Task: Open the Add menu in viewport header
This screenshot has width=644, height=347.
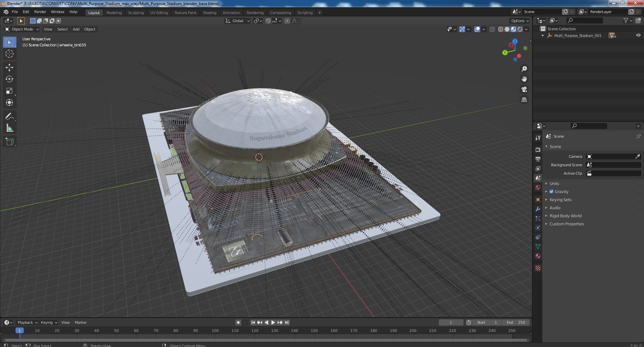Action: coord(76,29)
